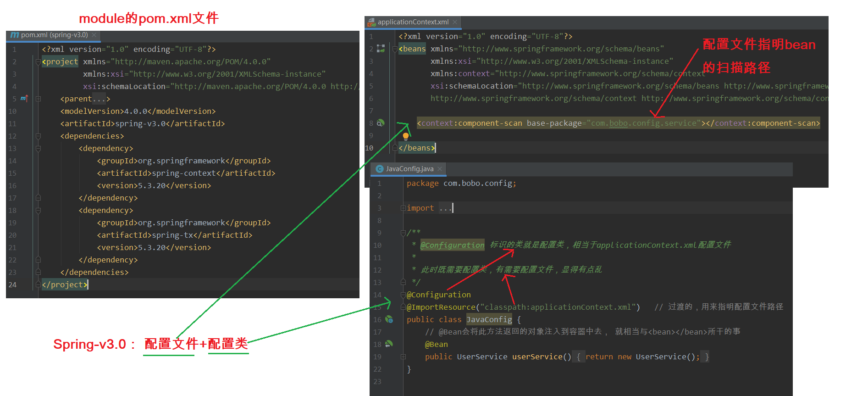Select the JavaConfig.java editor tab
This screenshot has height=396, width=868.
(409, 169)
